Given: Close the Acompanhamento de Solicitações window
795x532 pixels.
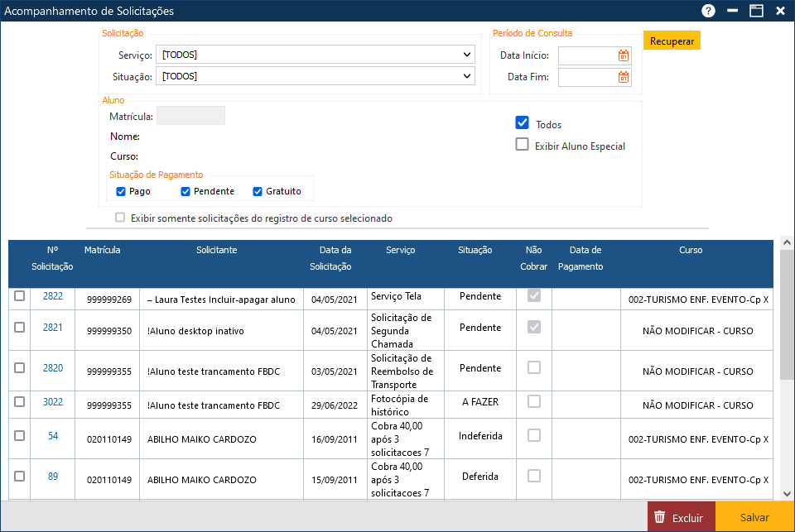Looking at the screenshot, I should 780,11.
